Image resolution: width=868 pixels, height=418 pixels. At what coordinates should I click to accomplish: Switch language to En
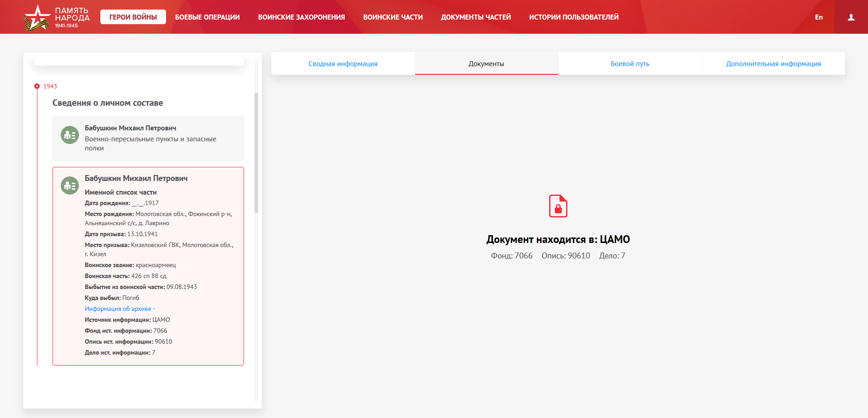tap(819, 17)
